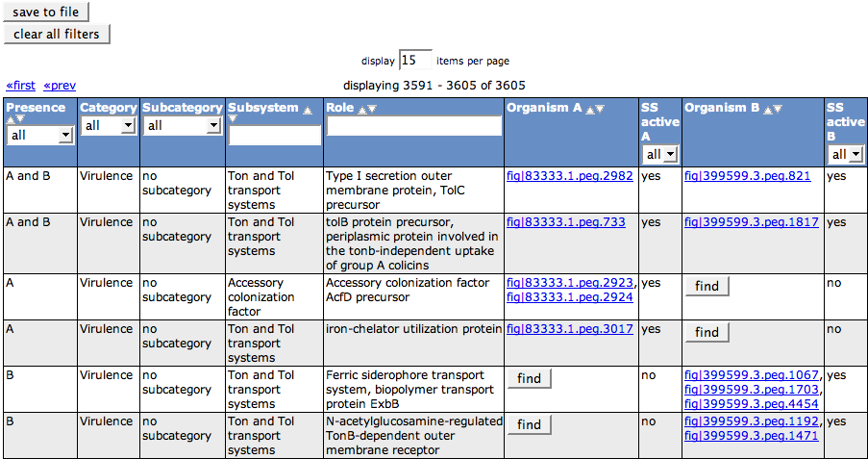Select 'iron-chelator utilization protein' role cell
This screenshot has width=868, height=459.
[413, 343]
